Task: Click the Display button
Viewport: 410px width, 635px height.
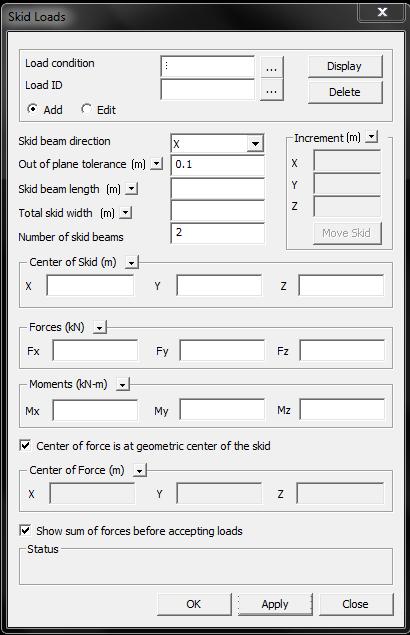Action: 345,66
